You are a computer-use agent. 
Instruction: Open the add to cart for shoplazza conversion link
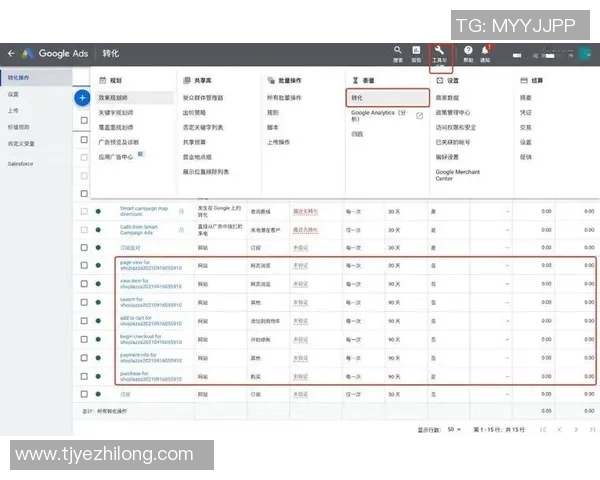point(151,321)
